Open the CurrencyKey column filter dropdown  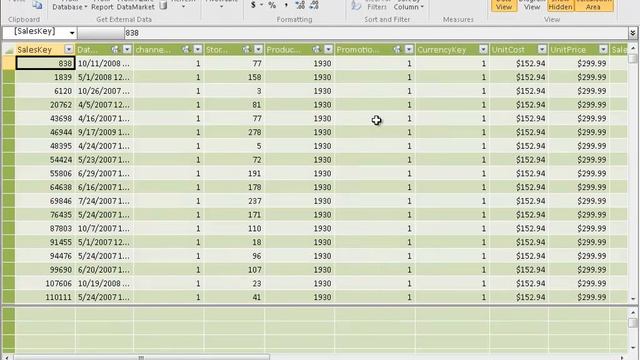point(483,49)
